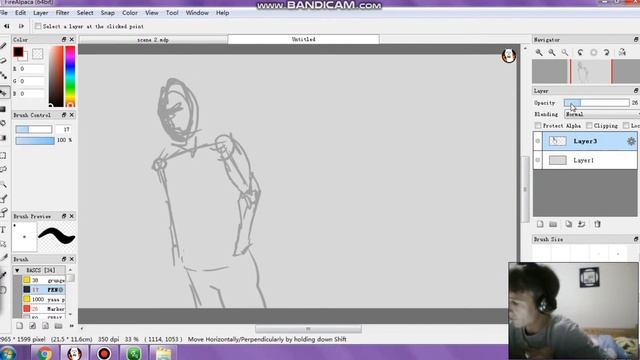Select the Fill rectangle tool
The image size is (640, 360).
click(3, 109)
